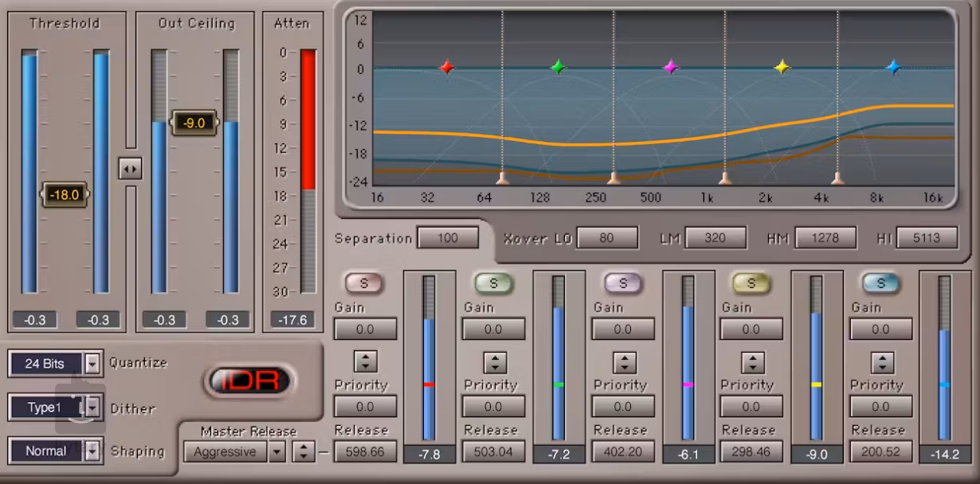Image resolution: width=980 pixels, height=484 pixels.
Task: Select the magenta mid band star marker
Action: 671,67
